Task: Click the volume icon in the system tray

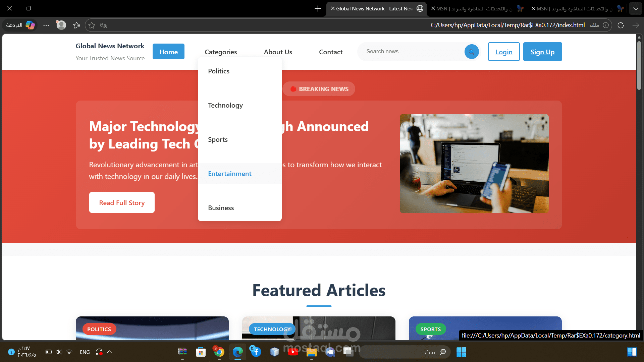Action: click(58, 352)
